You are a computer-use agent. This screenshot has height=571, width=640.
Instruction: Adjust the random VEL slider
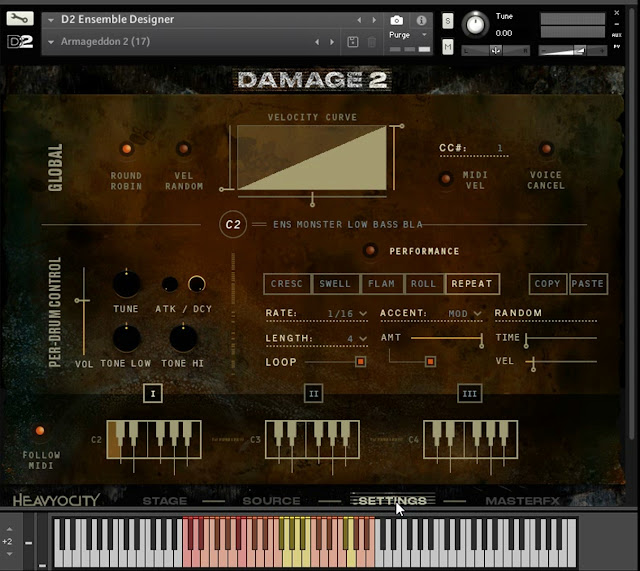point(561,362)
